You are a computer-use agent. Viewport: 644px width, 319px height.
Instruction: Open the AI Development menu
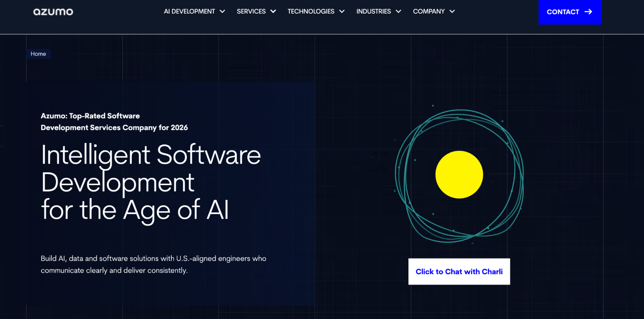[x=195, y=11]
